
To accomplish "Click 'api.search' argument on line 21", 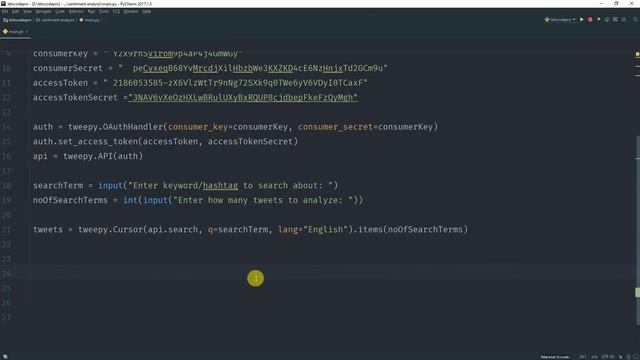I will [173, 230].
